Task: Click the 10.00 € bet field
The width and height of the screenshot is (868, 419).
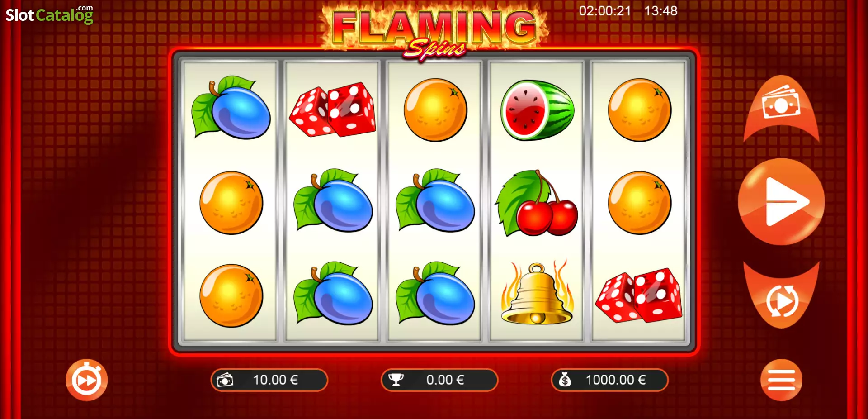Action: [x=269, y=380]
